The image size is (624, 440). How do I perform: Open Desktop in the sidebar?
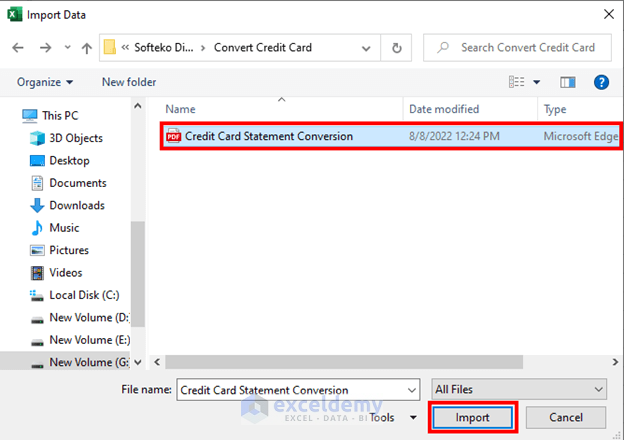(60, 161)
